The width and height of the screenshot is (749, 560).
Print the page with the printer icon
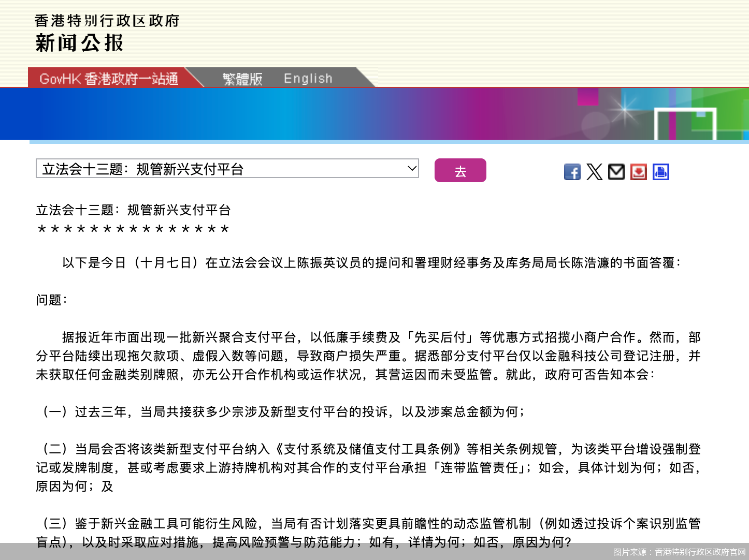tap(661, 172)
